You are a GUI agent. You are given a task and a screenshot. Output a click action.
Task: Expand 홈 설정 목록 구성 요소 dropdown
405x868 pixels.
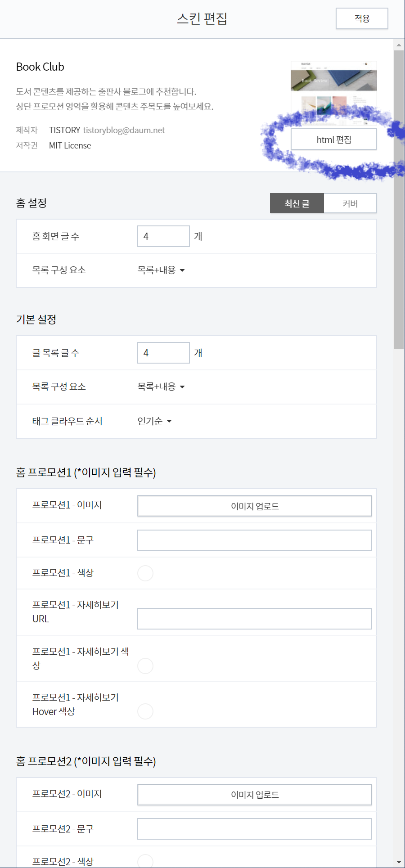click(x=161, y=270)
